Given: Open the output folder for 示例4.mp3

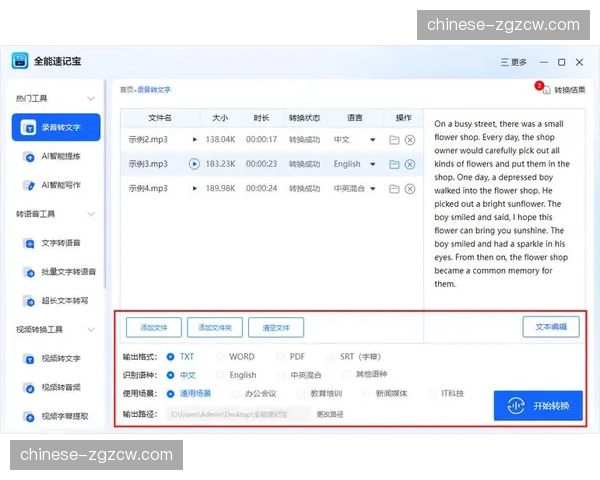Looking at the screenshot, I should pyautogui.click(x=394, y=189).
